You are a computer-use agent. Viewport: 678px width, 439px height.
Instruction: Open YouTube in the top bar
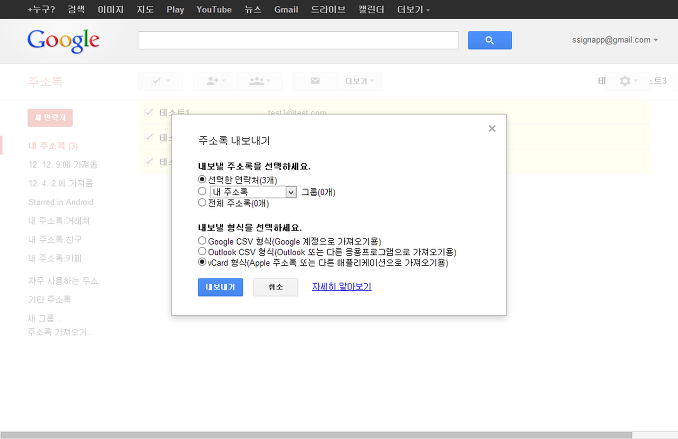click(214, 10)
